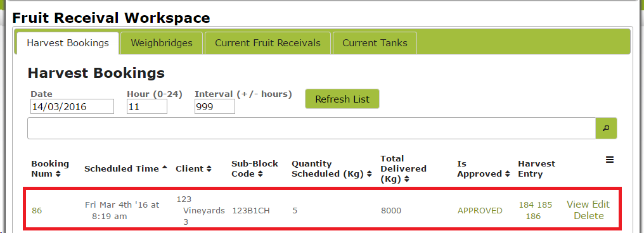Open booking number 86 link
This screenshot has height=233, width=644.
37,210
